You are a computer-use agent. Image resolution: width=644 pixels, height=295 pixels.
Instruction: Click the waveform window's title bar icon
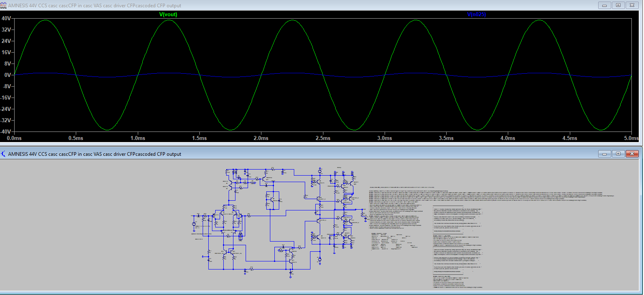point(4,5)
